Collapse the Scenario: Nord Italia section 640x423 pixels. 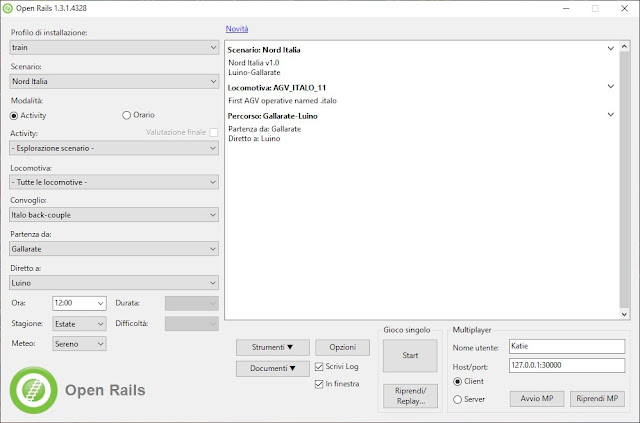coord(611,48)
